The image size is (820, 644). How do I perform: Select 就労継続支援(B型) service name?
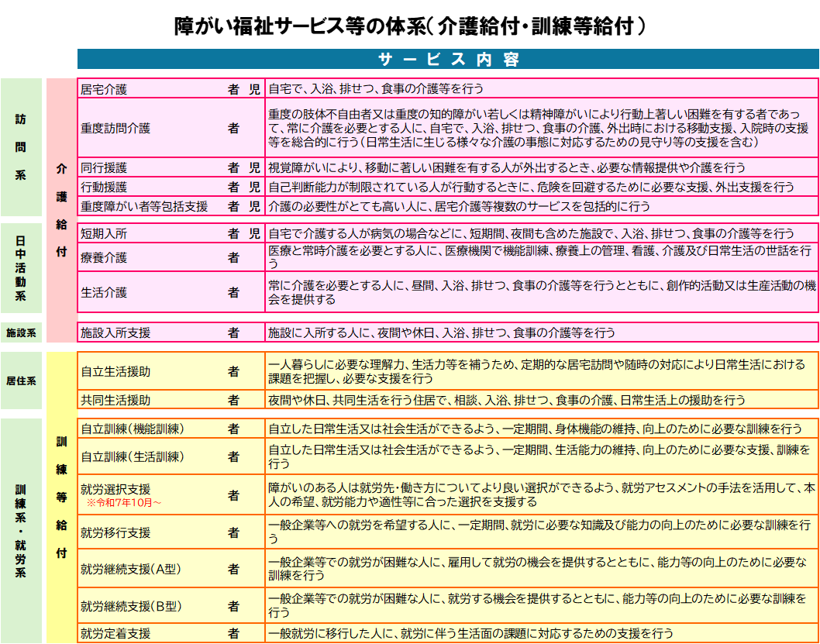point(130,605)
